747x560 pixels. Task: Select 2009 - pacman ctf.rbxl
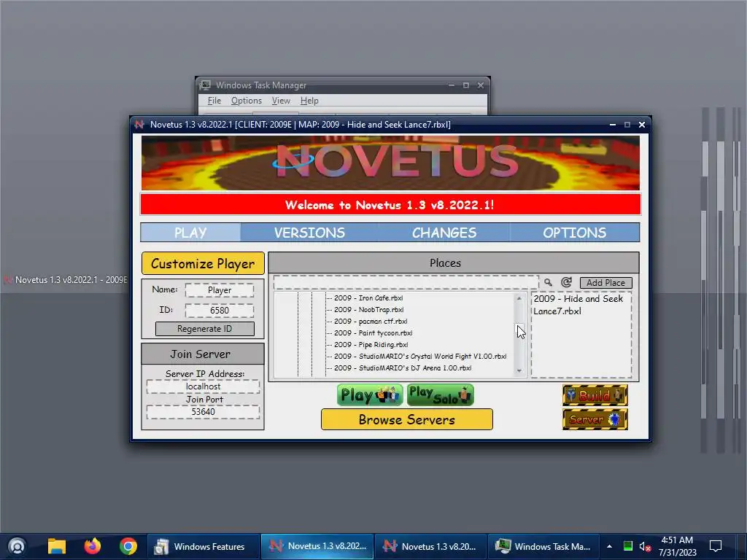tap(371, 321)
